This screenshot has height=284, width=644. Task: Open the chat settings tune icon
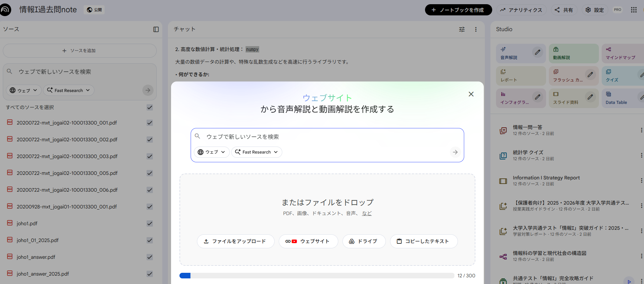[x=462, y=29]
